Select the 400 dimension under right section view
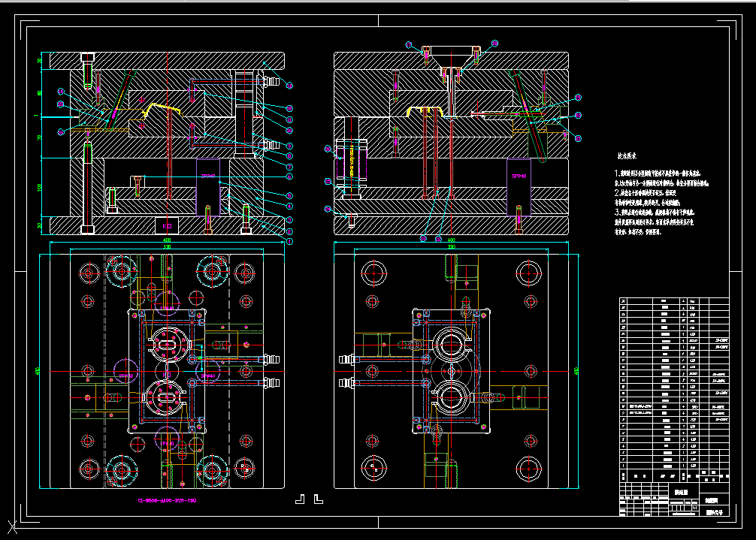 click(x=452, y=240)
